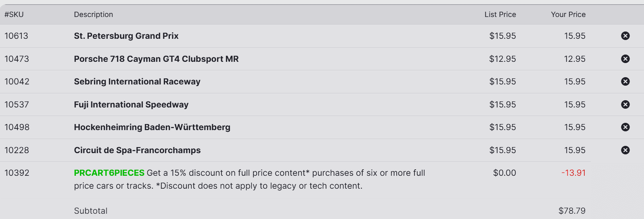Viewport: 644px width, 219px height.
Task: Open Circuit de Spa-Francorchamps item name
Action: click(137, 150)
